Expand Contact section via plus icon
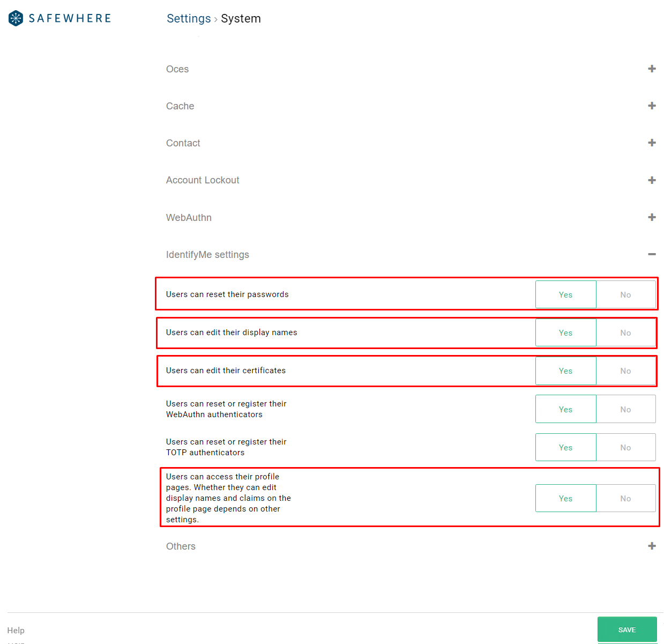664x644 pixels. pyautogui.click(x=652, y=143)
